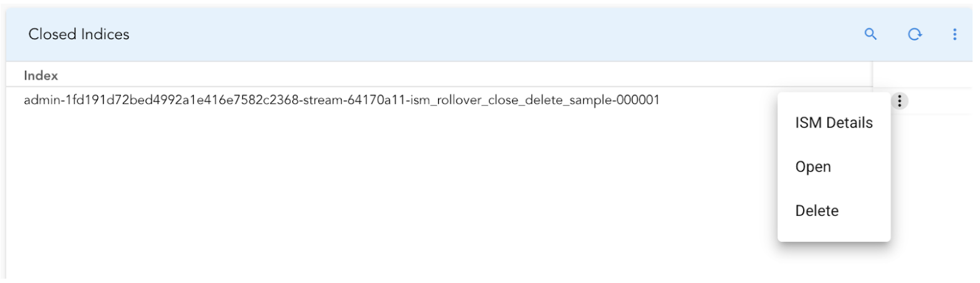The height and width of the screenshot is (283, 980).
Task: Collapse the row's actions menu via its kebab
Action: tap(899, 101)
